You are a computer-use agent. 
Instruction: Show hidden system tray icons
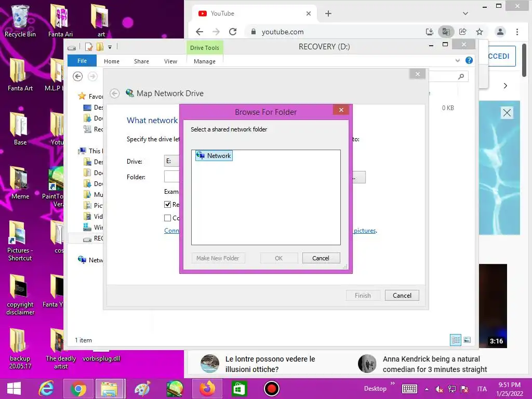(x=427, y=389)
